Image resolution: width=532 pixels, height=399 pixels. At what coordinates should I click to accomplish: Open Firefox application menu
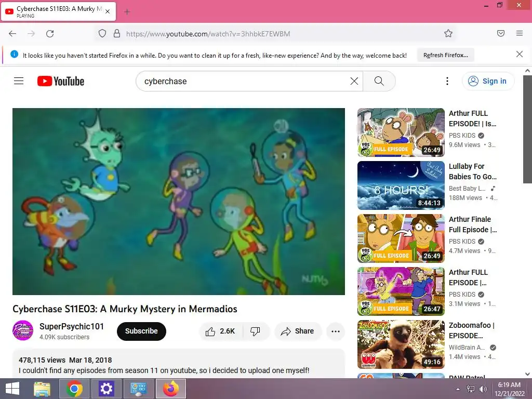click(519, 33)
